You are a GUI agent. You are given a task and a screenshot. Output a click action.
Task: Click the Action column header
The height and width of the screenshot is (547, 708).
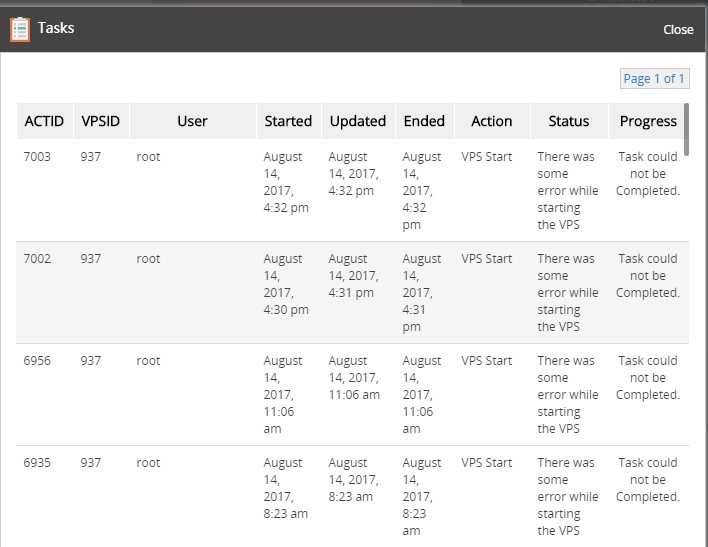click(x=491, y=121)
